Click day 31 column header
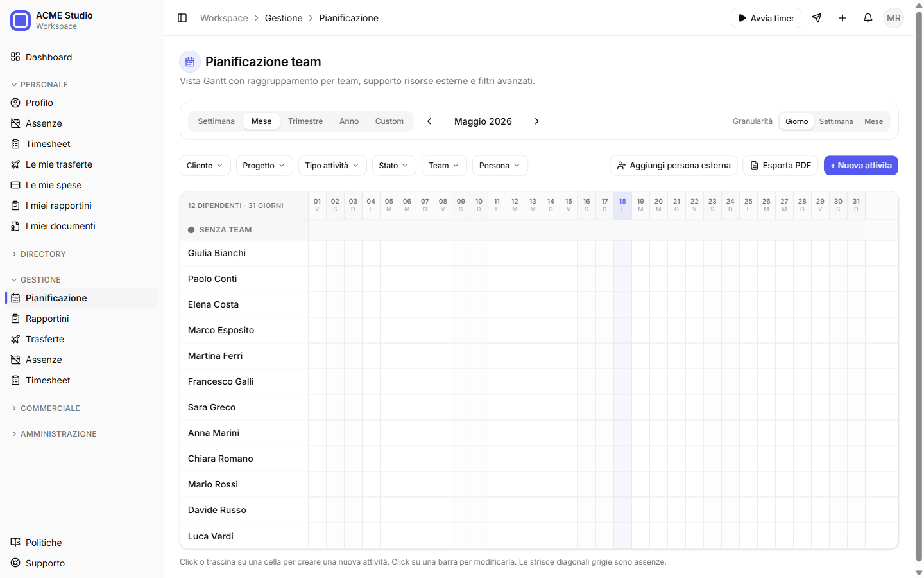This screenshot has height=578, width=924. [856, 206]
